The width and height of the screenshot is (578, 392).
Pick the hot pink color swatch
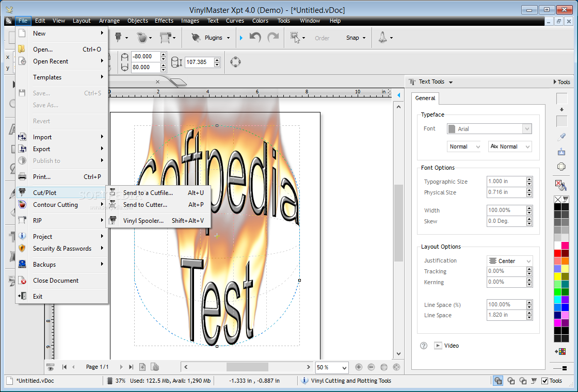(x=565, y=246)
